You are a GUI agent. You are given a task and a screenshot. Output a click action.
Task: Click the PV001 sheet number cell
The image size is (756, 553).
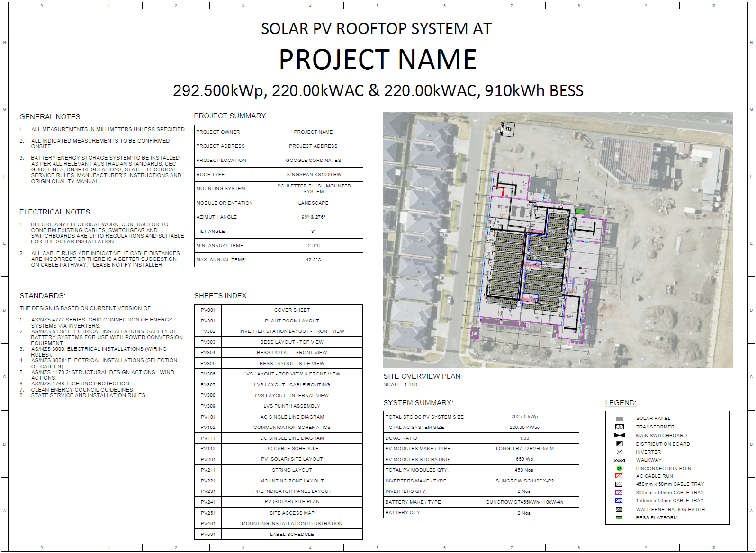(x=208, y=310)
